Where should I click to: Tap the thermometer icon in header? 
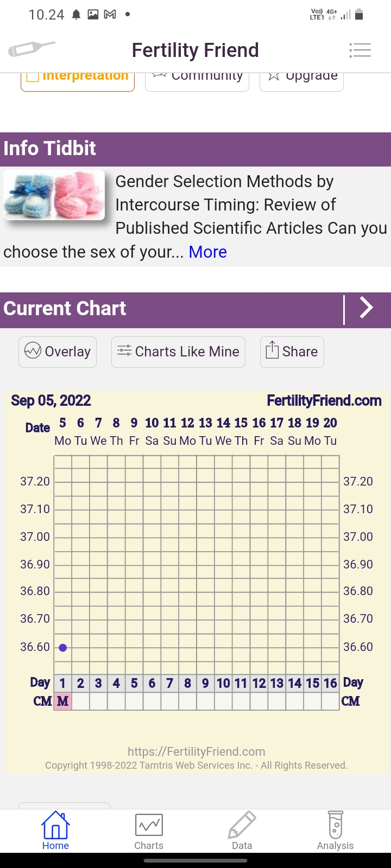[x=31, y=49]
